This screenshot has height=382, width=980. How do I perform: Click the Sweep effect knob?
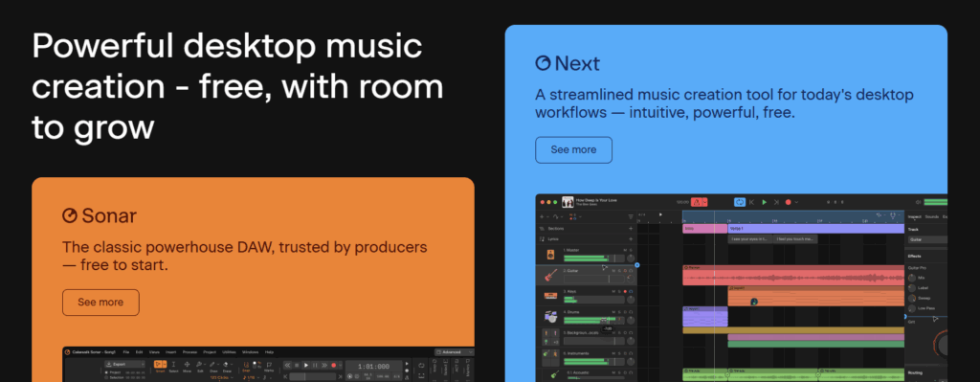tap(912, 298)
